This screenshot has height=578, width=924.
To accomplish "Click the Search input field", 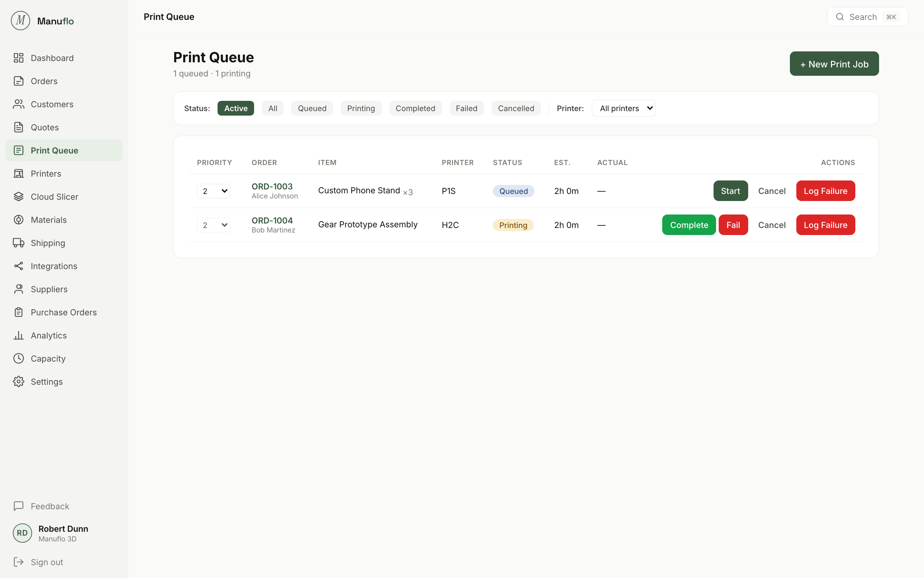I will [868, 17].
